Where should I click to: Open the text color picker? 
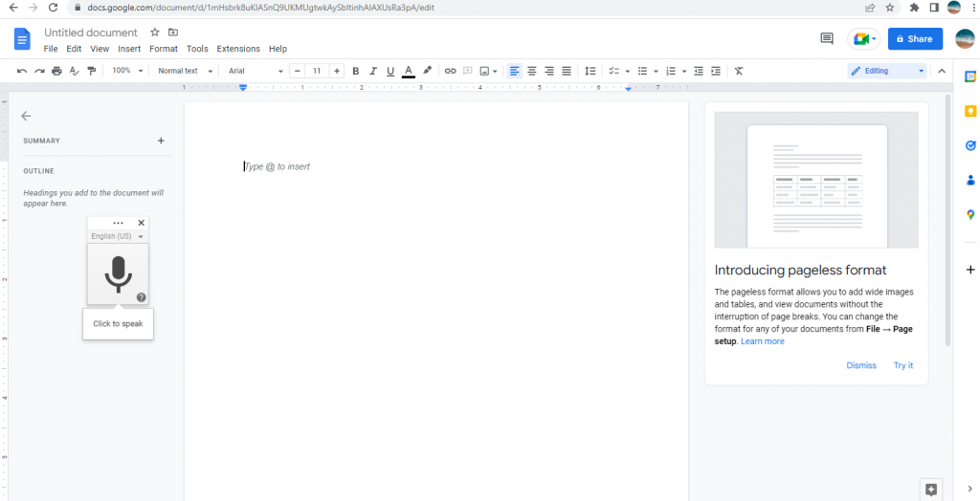coord(409,71)
